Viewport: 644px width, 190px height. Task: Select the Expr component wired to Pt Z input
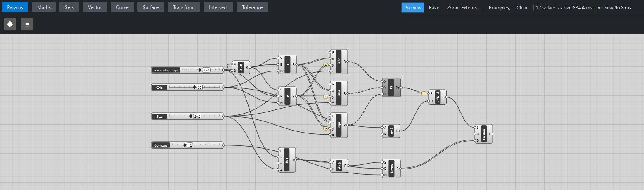coord(339,125)
